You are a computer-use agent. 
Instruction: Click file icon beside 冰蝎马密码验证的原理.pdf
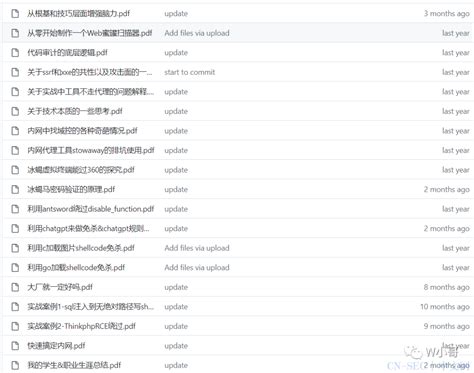[15, 189]
